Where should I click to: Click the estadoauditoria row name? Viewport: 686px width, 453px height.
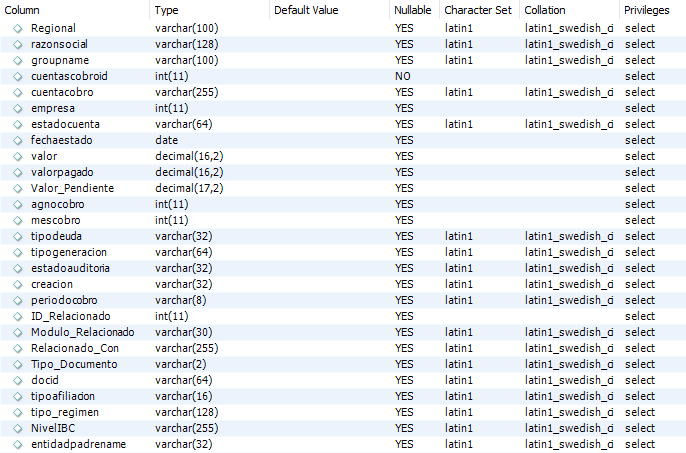70,268
